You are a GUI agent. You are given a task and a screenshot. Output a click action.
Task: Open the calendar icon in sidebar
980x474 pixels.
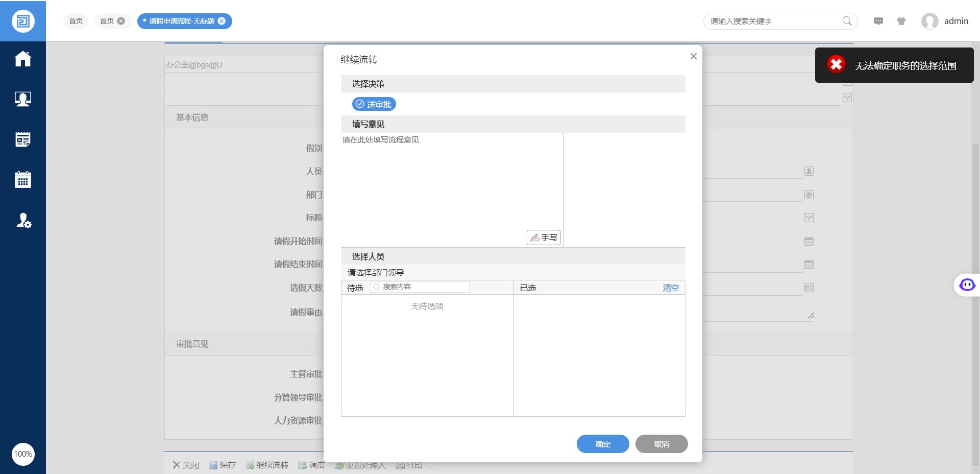pyautogui.click(x=23, y=180)
